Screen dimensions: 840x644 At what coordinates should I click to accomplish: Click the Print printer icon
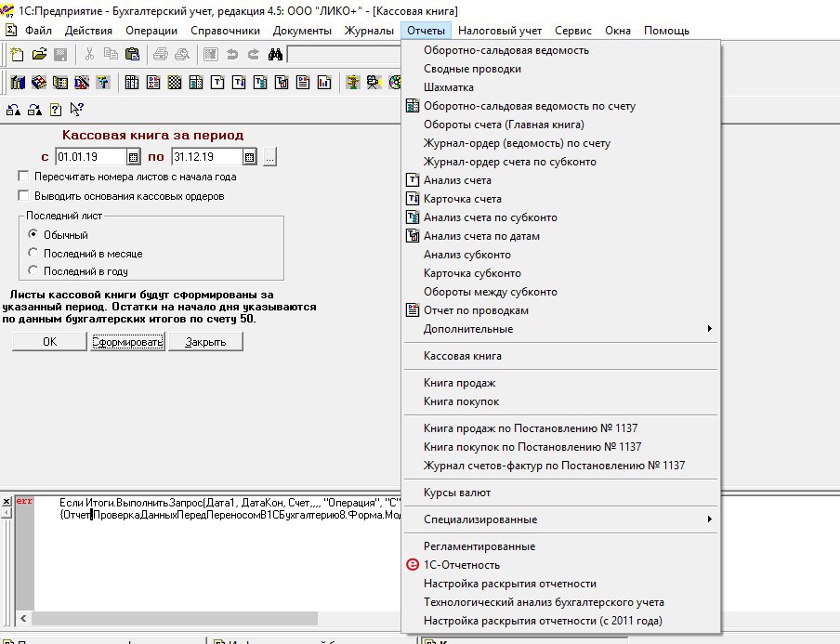pos(161,54)
